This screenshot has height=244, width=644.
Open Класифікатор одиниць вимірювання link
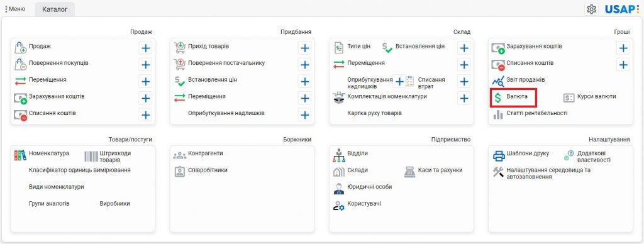pos(80,170)
